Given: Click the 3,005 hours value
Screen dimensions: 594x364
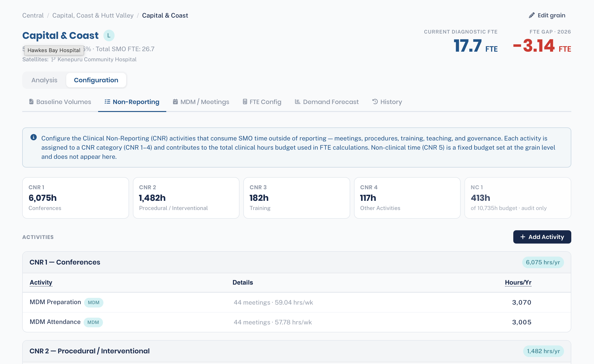Looking at the screenshot, I should coord(522,322).
